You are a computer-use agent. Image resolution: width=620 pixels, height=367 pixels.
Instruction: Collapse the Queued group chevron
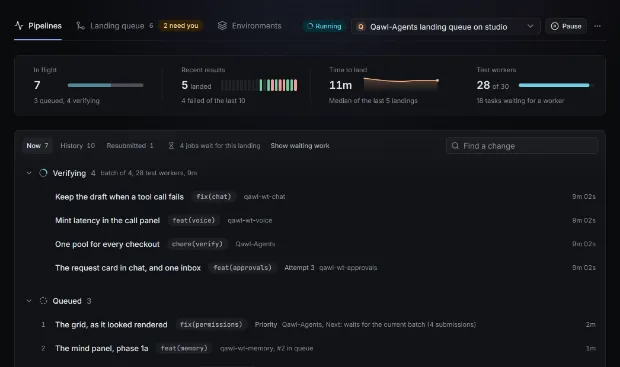pyautogui.click(x=29, y=301)
